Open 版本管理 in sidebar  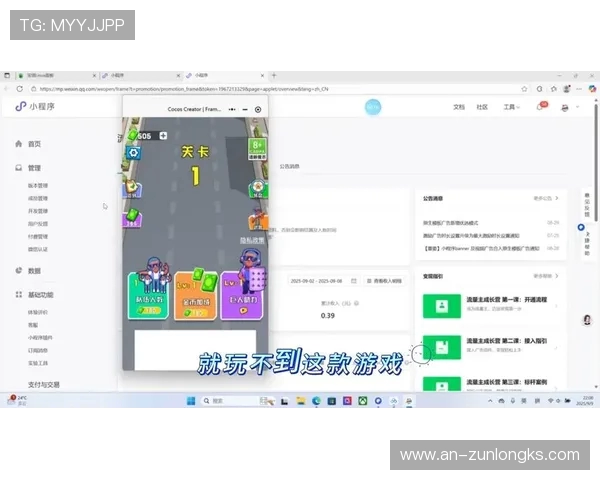[x=38, y=186]
